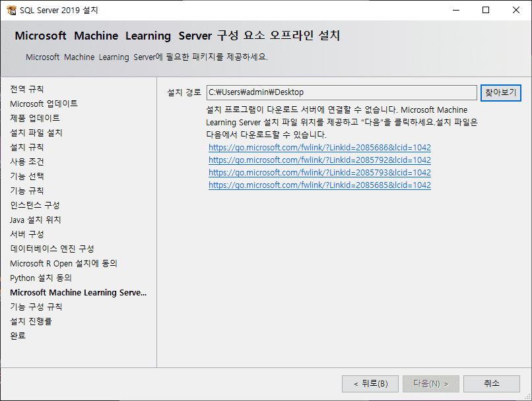Image resolution: width=532 pixels, height=401 pixels.
Task: Focus the 설치 경로 path input field
Action: 342,92
